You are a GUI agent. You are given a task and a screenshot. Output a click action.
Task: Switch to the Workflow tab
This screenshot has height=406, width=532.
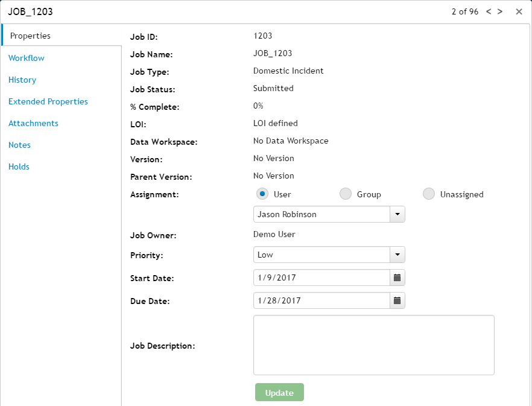[x=27, y=58]
